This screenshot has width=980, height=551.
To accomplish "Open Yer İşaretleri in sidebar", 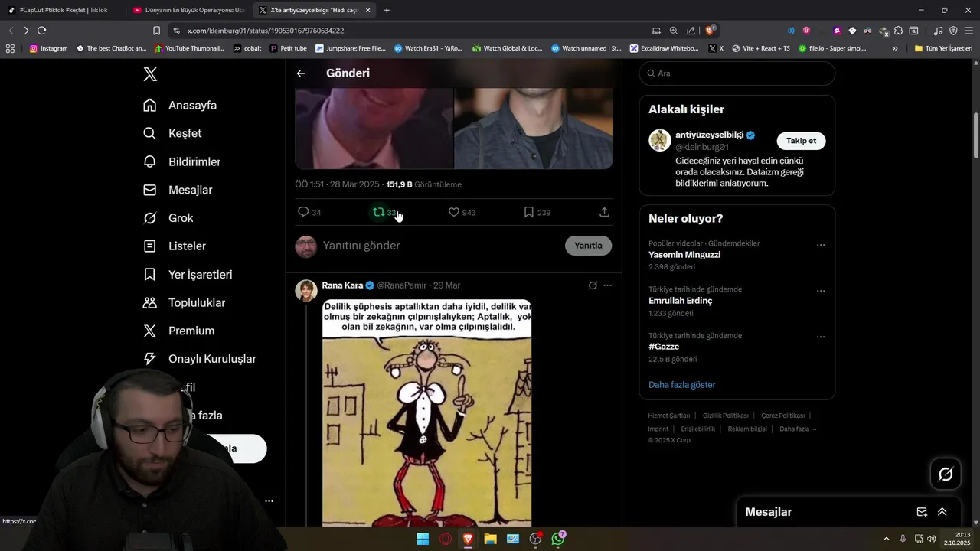I will point(188,274).
